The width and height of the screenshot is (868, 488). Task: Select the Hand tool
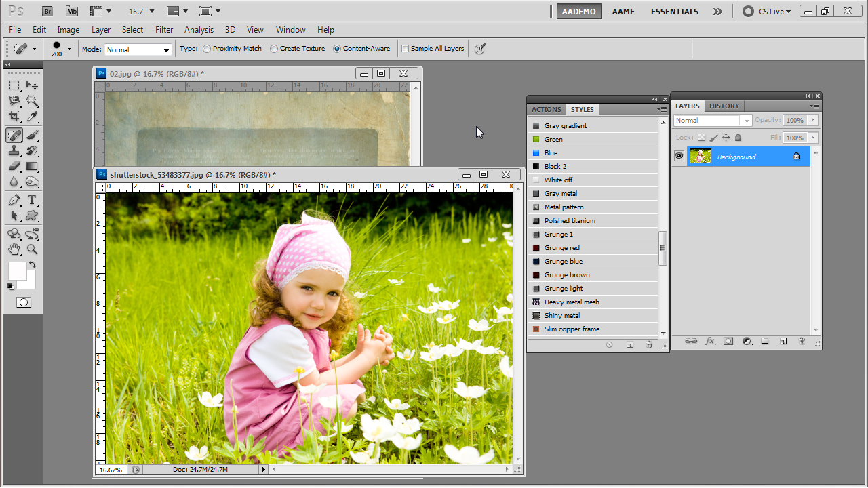click(14, 249)
